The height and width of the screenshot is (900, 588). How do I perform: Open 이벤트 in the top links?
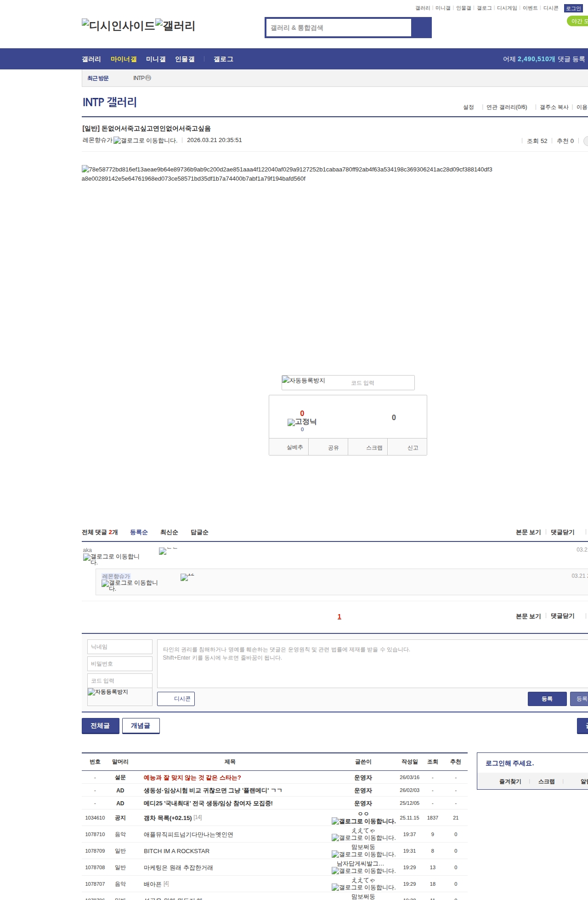pyautogui.click(x=530, y=8)
